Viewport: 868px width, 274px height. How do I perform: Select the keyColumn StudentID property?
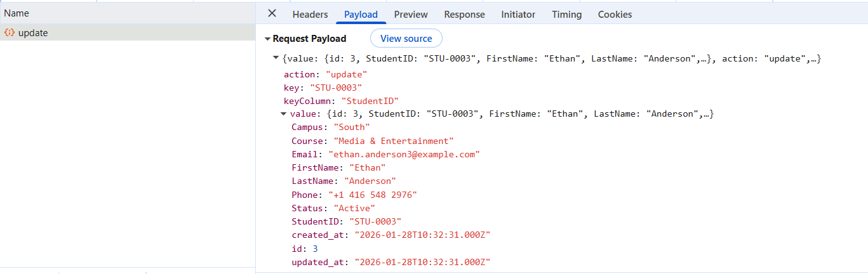point(340,101)
